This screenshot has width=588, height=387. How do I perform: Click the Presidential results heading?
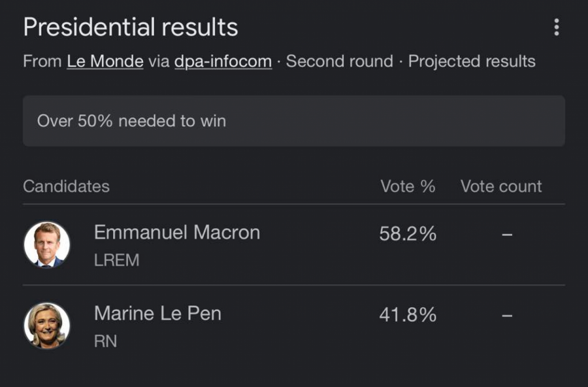point(131,27)
